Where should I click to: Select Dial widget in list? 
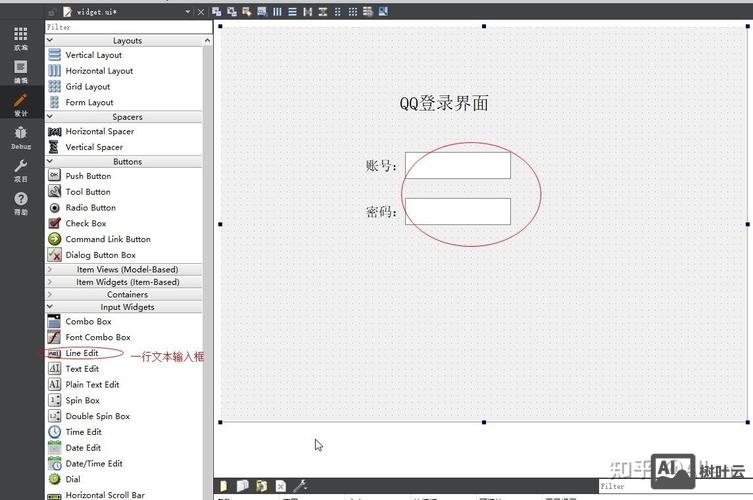tap(124, 479)
